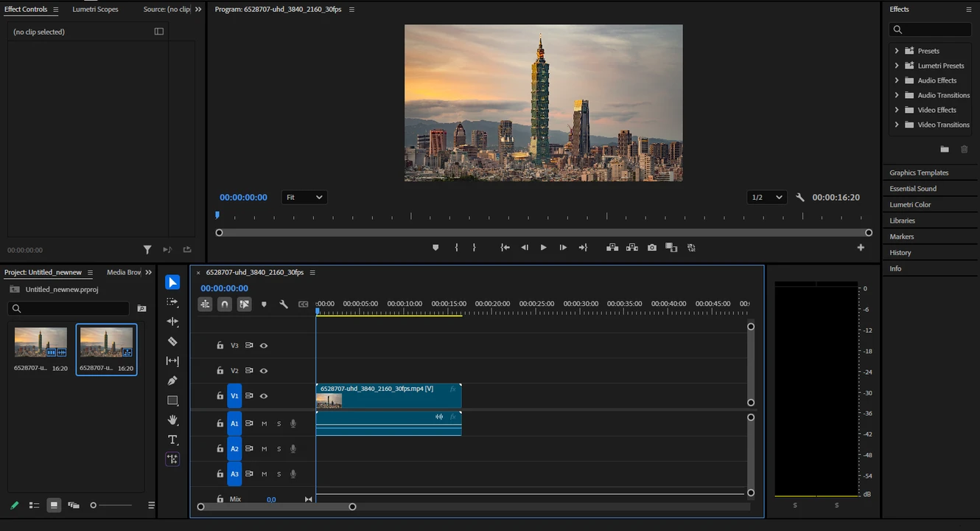This screenshot has height=531, width=980.
Task: Play the sequence in Program monitor
Action: point(544,248)
